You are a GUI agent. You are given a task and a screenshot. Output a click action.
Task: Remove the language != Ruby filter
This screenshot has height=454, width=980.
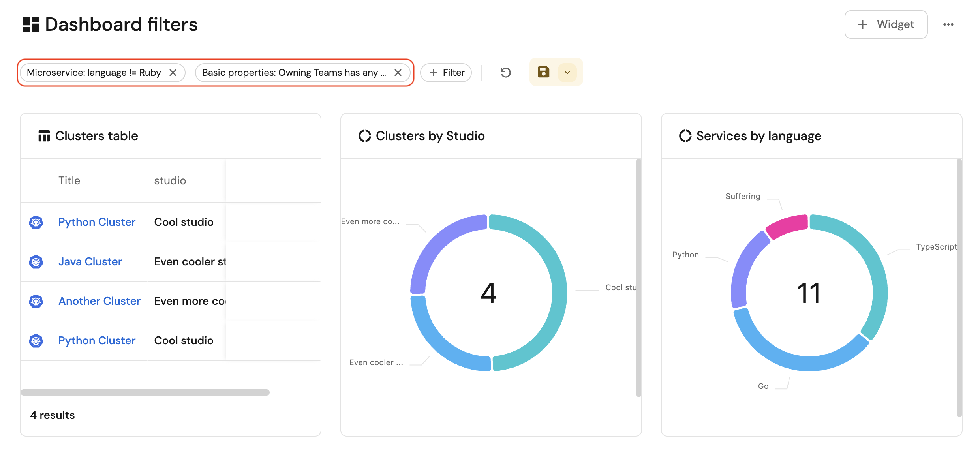click(x=173, y=73)
